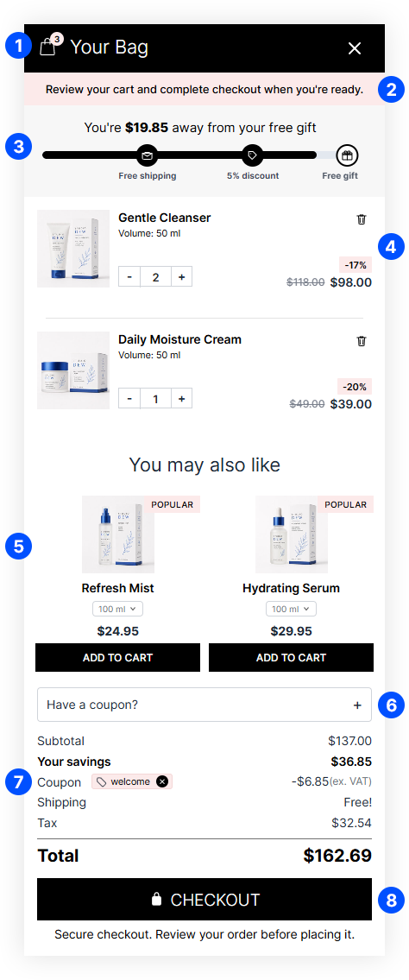Open Refresh Mist 100 ml size dropdown

tap(117, 609)
